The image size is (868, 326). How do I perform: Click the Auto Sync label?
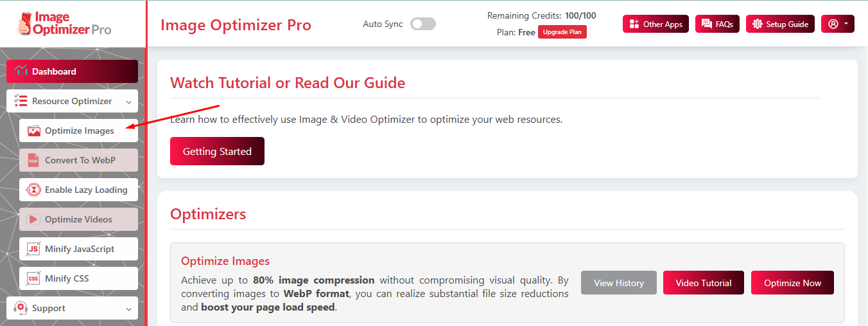point(383,24)
